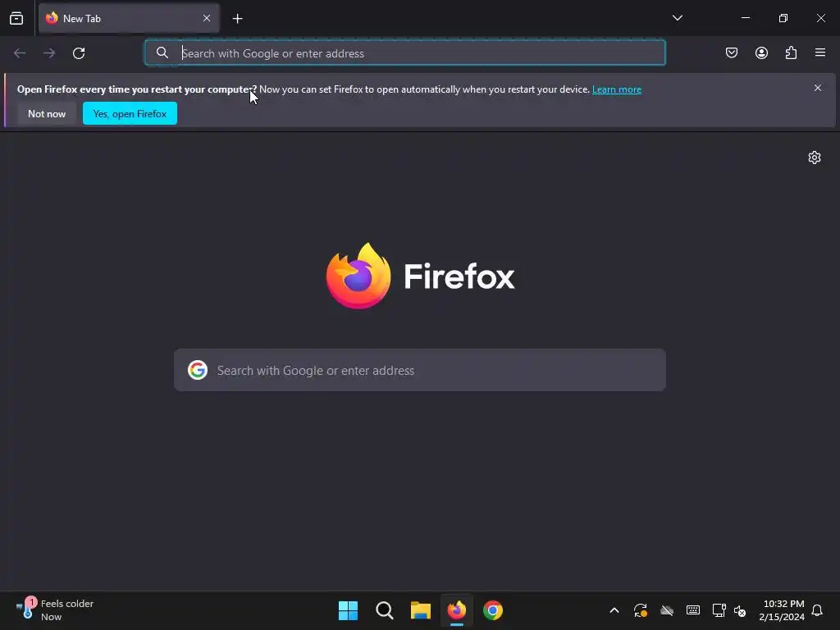Viewport: 840px width, 630px height.
Task: Click Yes, open Firefox button
Action: [x=130, y=113]
